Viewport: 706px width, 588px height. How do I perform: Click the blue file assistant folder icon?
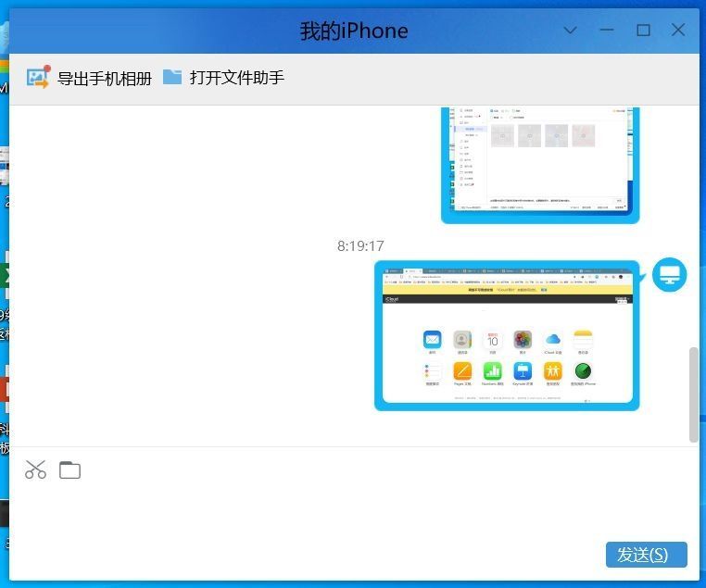[x=172, y=77]
